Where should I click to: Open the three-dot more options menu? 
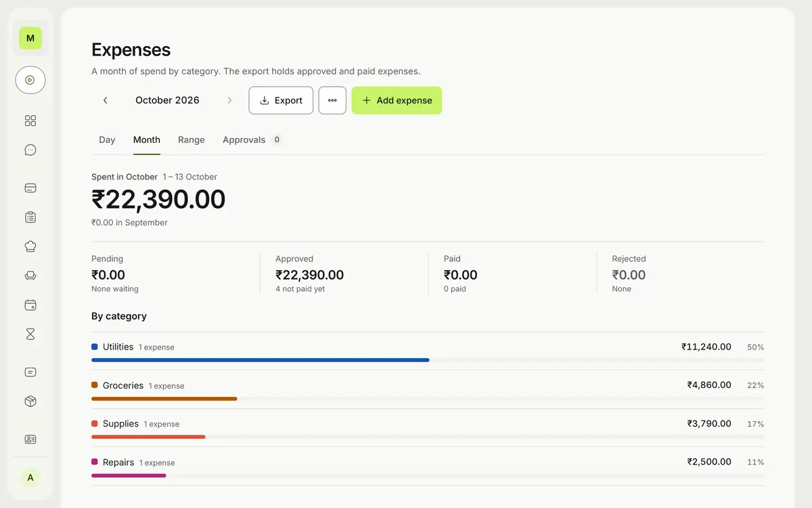[x=332, y=100]
